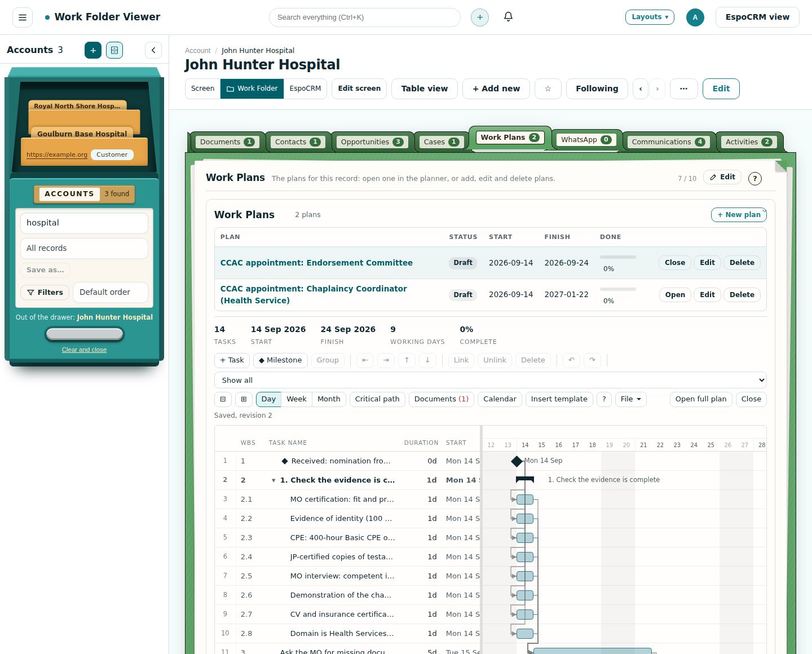Outdent the selected task
The height and width of the screenshot is (654, 812).
(365, 360)
